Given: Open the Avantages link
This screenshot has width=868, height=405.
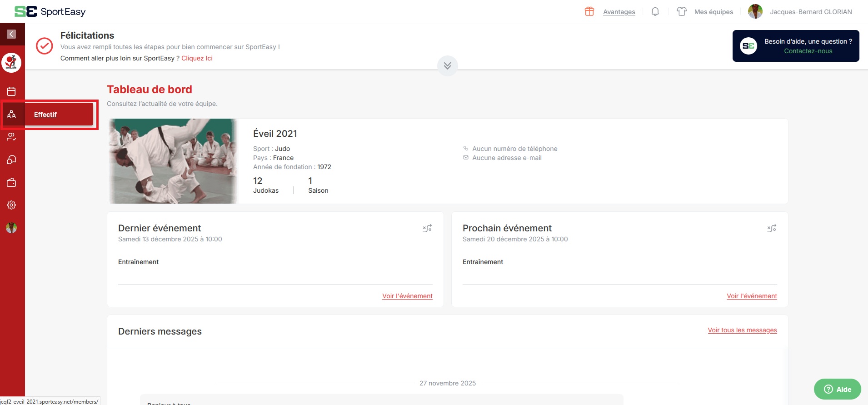Looking at the screenshot, I should 619,12.
